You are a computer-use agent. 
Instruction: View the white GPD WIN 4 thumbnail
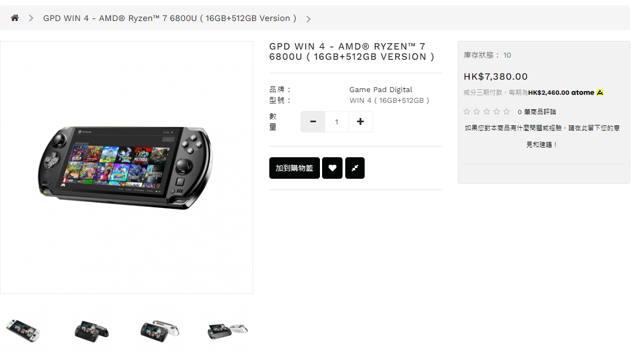point(23,330)
